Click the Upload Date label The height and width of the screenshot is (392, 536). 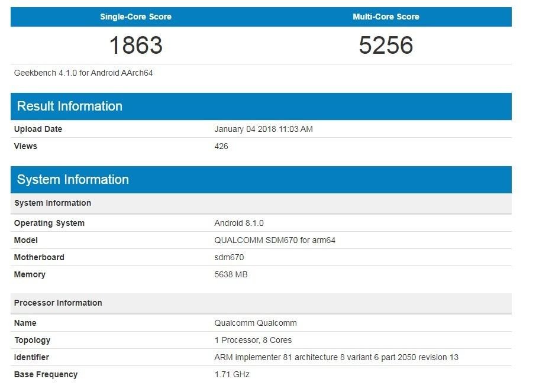38,129
